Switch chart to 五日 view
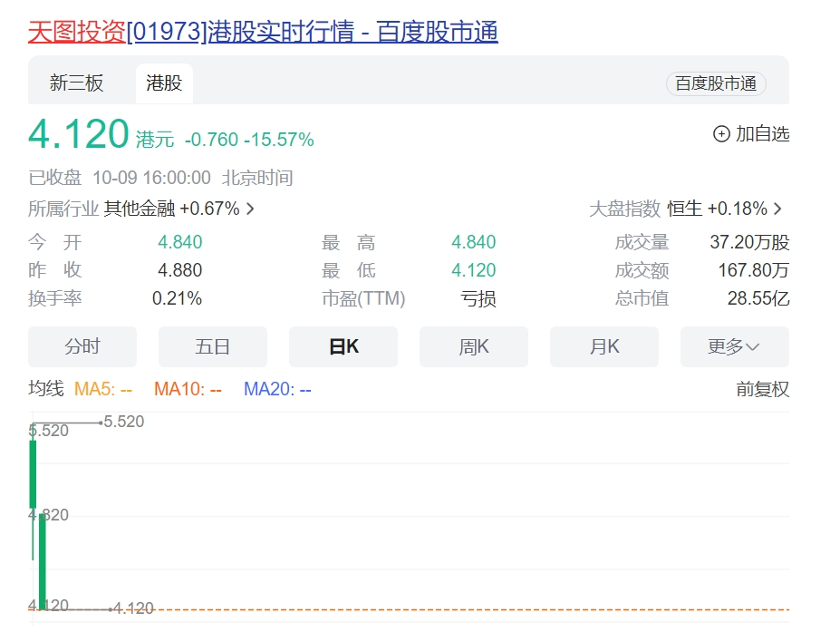 coord(212,346)
